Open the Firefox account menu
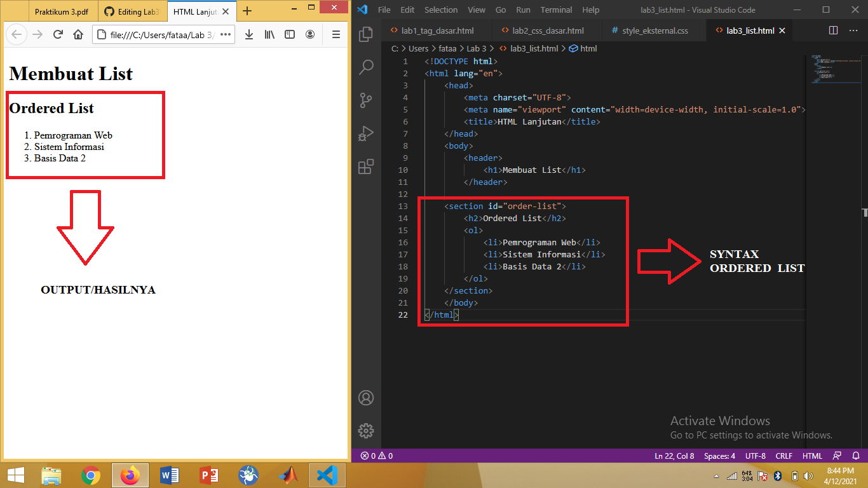 tap(310, 34)
